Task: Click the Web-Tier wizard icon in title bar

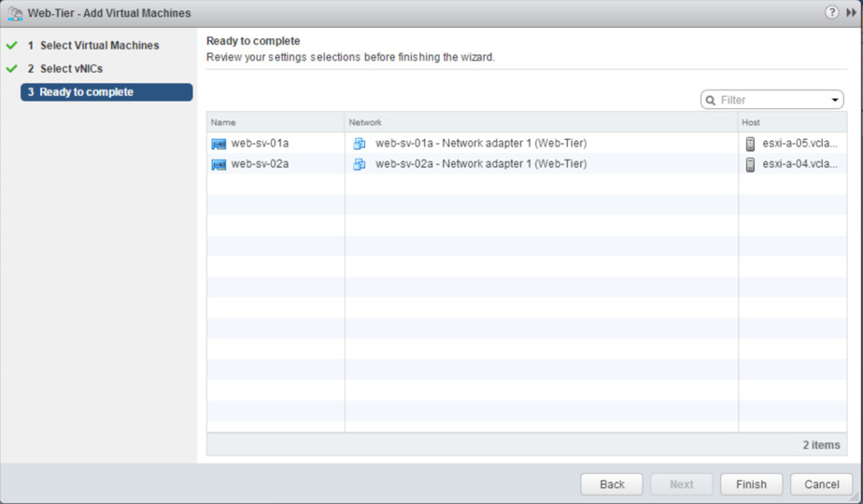Action: [x=14, y=14]
